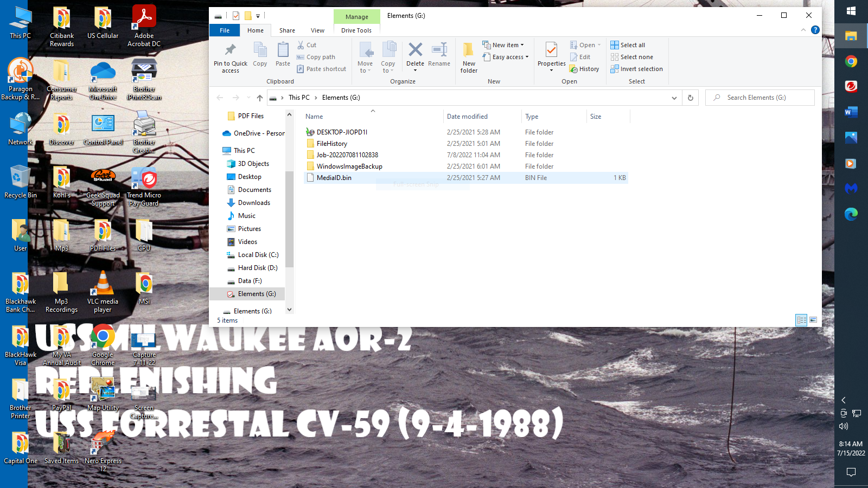
Task: Click the Properties icon in the ribbon
Action: coord(551,50)
